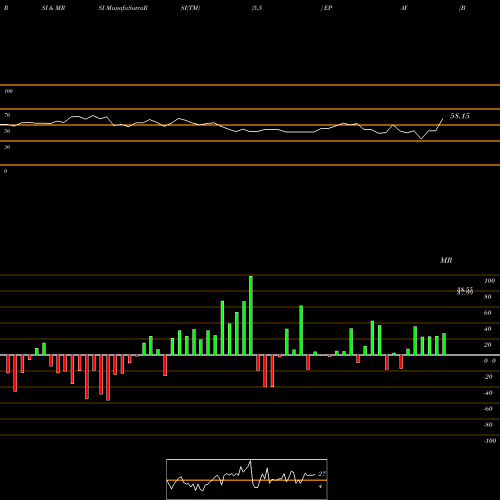The image size is (500, 500).
Task: Click the 'MR' label above the histogram
Action: [446, 260]
